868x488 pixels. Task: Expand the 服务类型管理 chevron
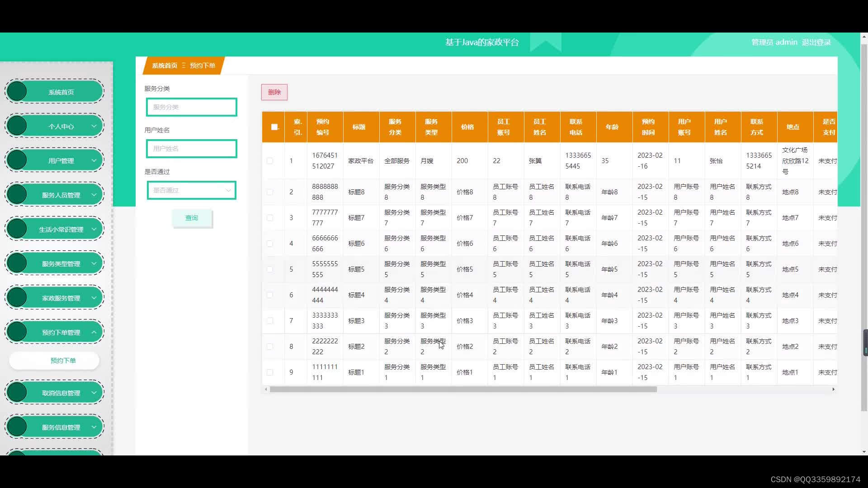(94, 263)
